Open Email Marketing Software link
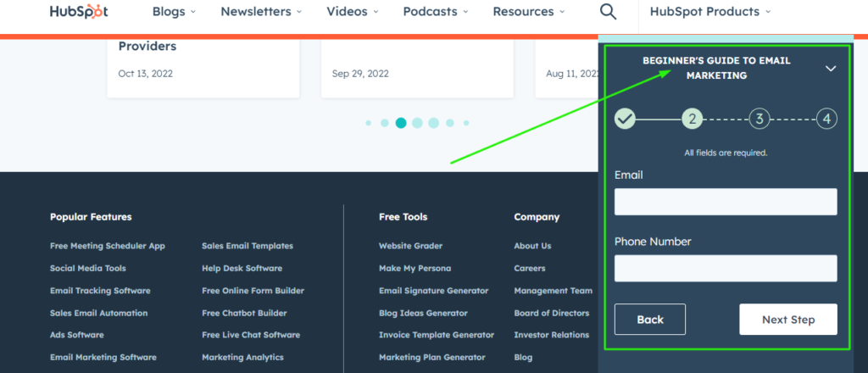Viewport: 868px width, 373px height. click(x=103, y=358)
